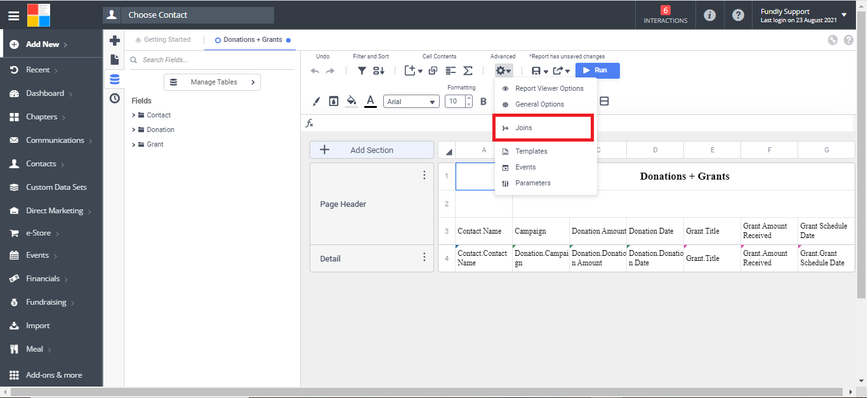Click the add new plus icon in side strip
Viewport: 868px width, 398px height.
pos(115,41)
